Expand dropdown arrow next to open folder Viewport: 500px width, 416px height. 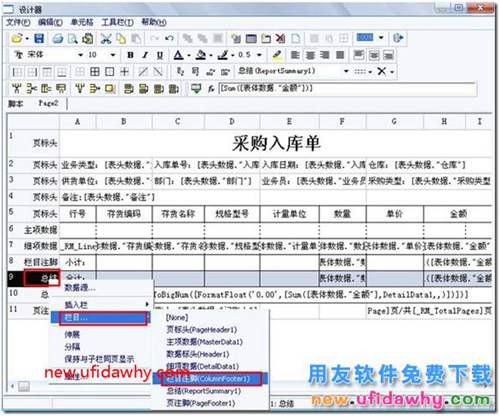27,39
